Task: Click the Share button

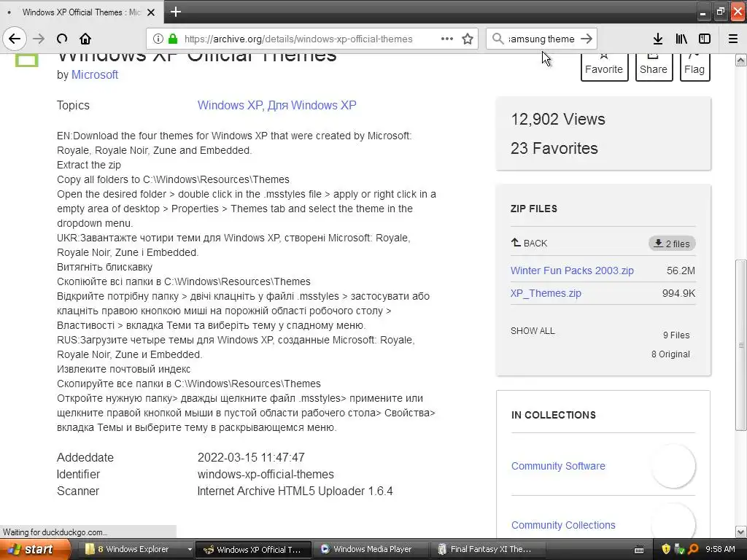Action: pyautogui.click(x=654, y=66)
